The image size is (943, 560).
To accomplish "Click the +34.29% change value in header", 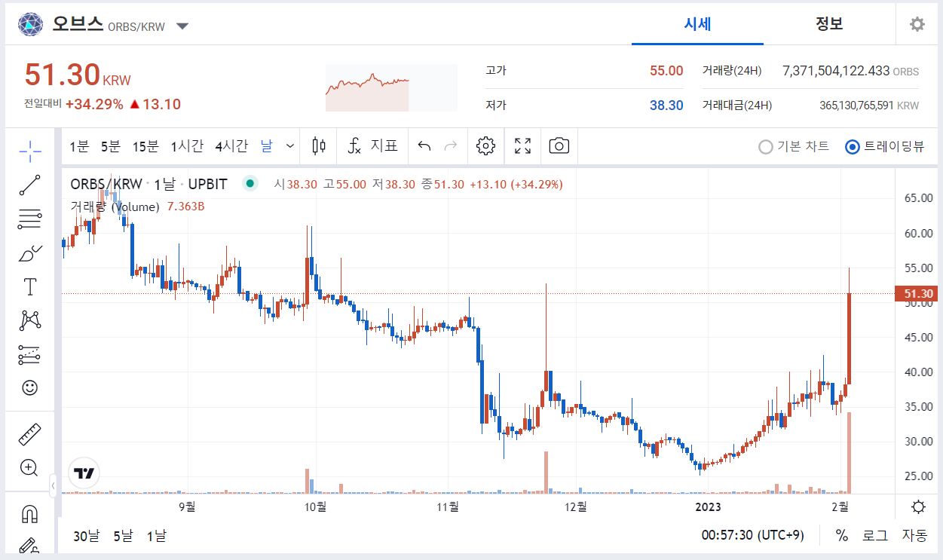I will coord(94,104).
